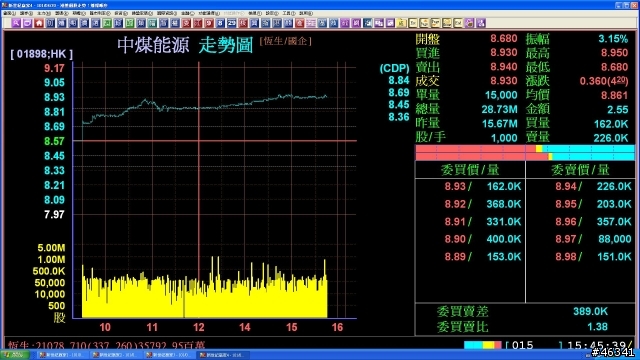The image size is (640, 360).
Task: Click the Esc key toolbar icon
Action: tap(413, 23)
